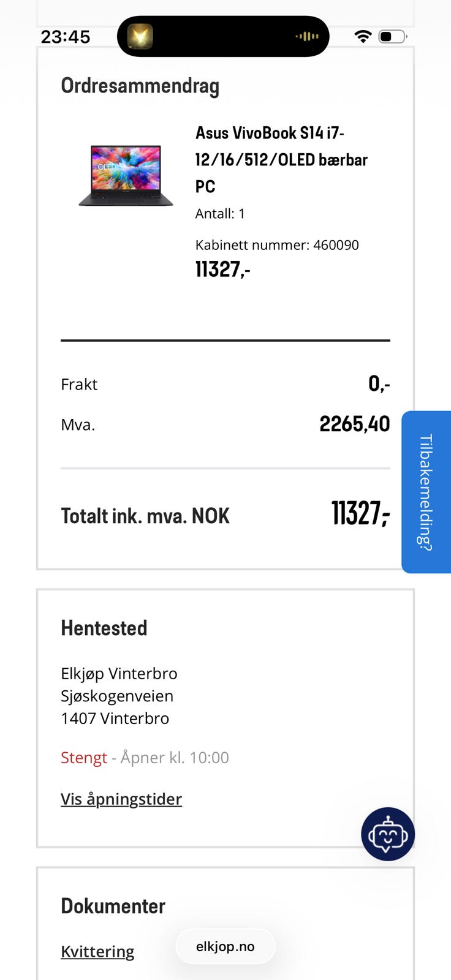Viewport: 451px width, 980px height.
Task: Tap the Ordresammendrag heading
Action: click(x=140, y=86)
